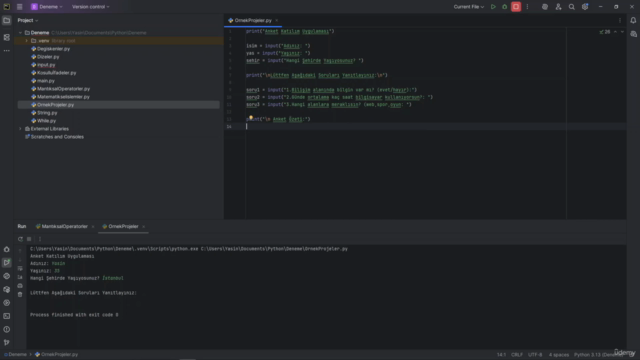The image size is (640, 360).
Task: Go to previous highlighted error arrow
Action: pyautogui.click(x=616, y=32)
